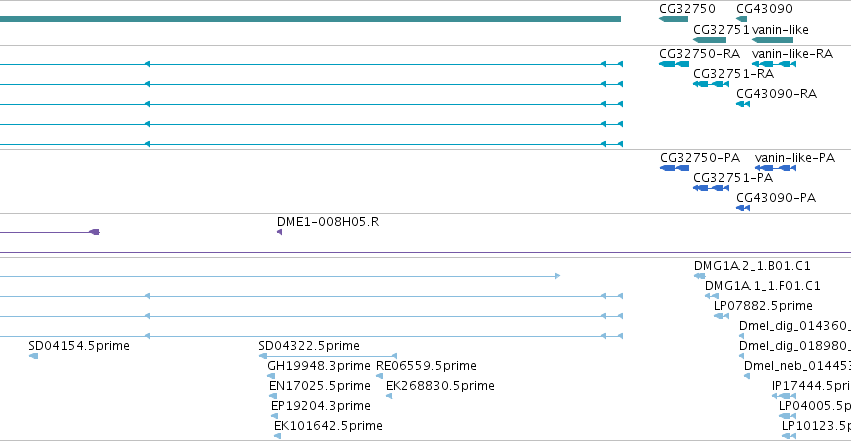
Task: Click the 'SD04322.5prime' label text
Action: [309, 346]
